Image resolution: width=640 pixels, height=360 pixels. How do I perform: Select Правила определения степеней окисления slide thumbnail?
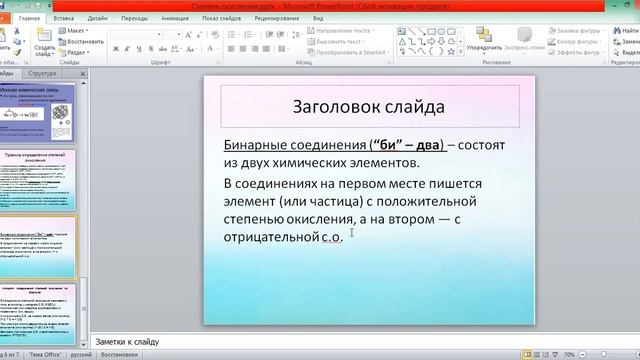click(37, 180)
